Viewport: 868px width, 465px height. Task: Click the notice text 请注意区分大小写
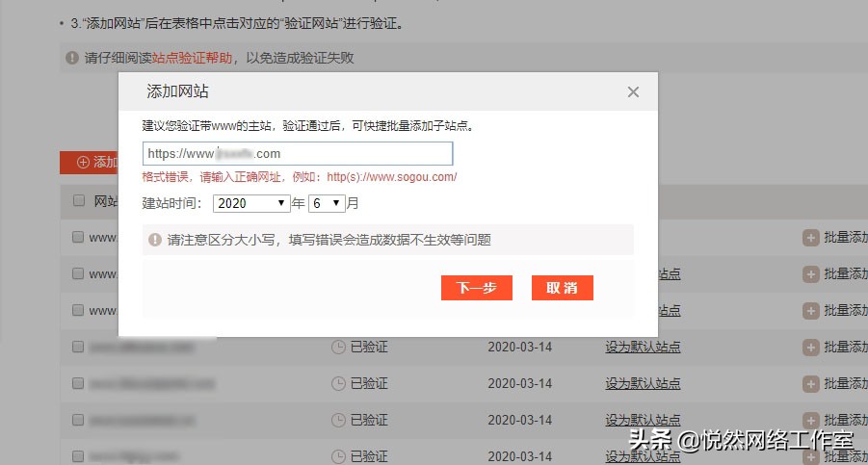point(329,240)
